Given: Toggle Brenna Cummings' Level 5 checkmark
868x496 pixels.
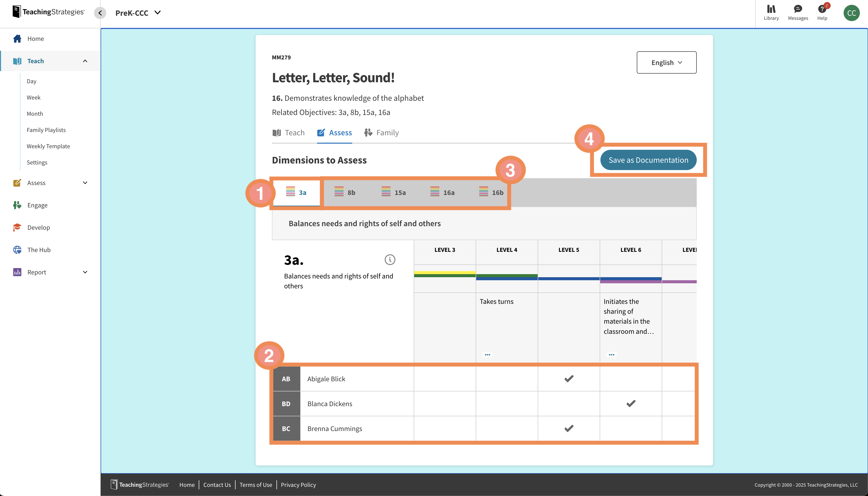Looking at the screenshot, I should coord(569,428).
